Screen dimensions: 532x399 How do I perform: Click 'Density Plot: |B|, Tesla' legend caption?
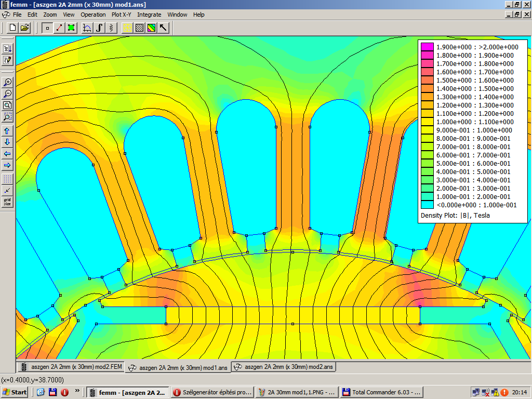(455, 216)
